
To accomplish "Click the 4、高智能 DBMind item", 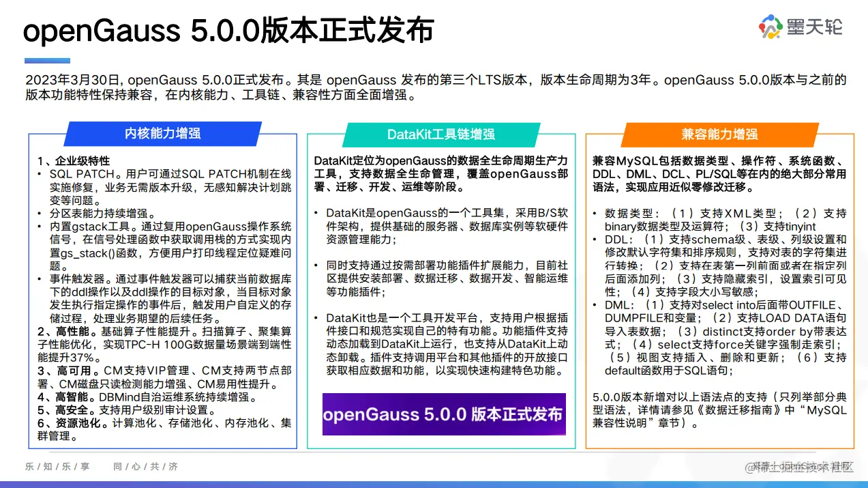I will [149, 397].
